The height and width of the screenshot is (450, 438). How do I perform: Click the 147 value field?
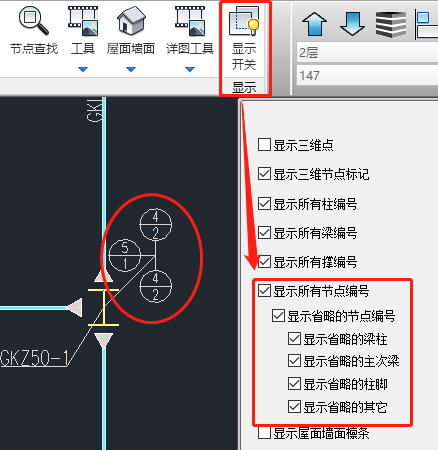click(367, 75)
